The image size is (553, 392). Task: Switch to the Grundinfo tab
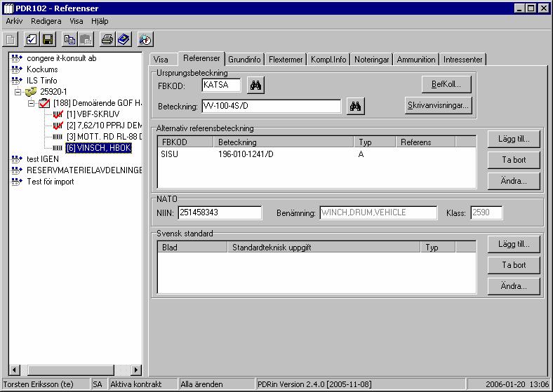tap(244, 60)
